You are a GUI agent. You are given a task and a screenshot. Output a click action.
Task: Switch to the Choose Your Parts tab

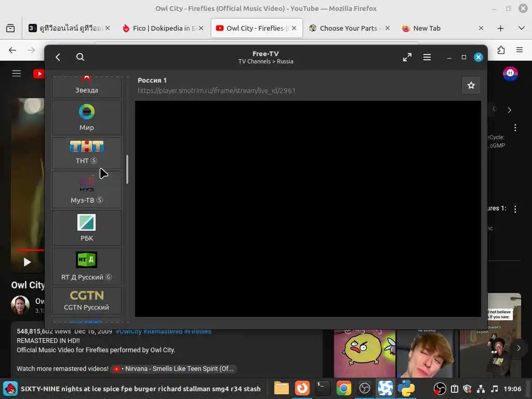(x=349, y=28)
